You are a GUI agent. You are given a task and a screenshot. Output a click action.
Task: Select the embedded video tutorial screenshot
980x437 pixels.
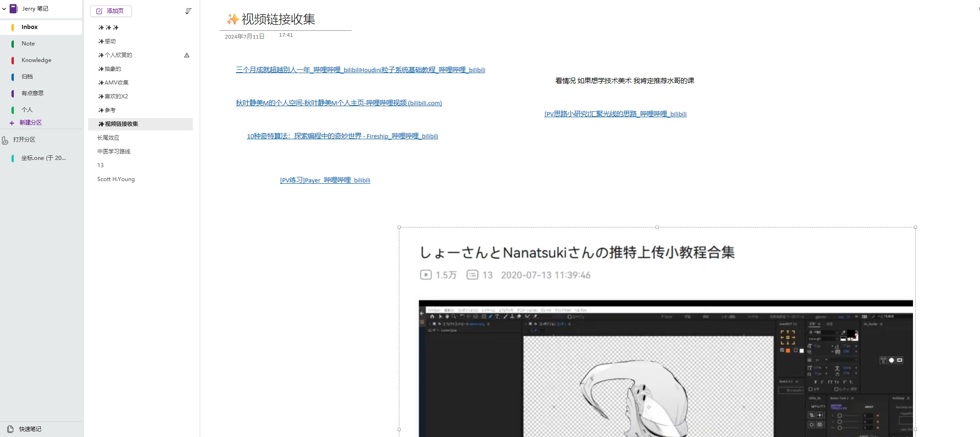[x=657, y=331]
